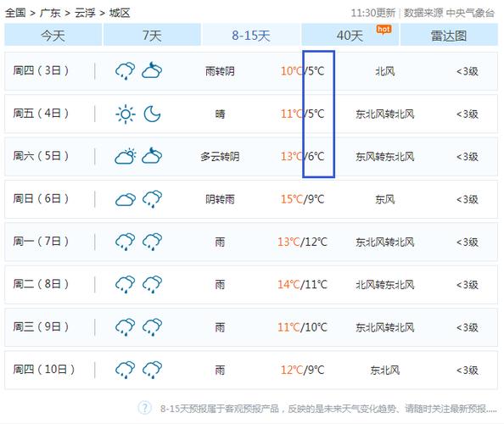Click the night rain icon for 周二 (8日)
The width and height of the screenshot is (504, 424).
click(x=153, y=284)
